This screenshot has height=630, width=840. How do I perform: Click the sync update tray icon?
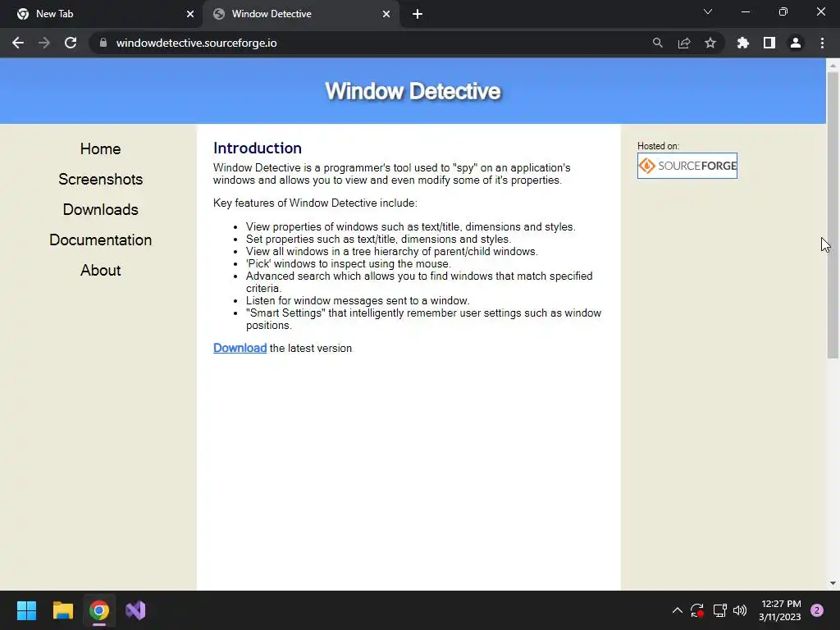[697, 610]
